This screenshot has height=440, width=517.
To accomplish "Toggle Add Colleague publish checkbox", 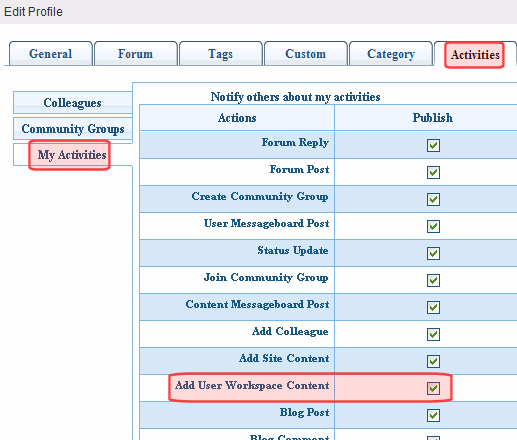I will click(433, 334).
